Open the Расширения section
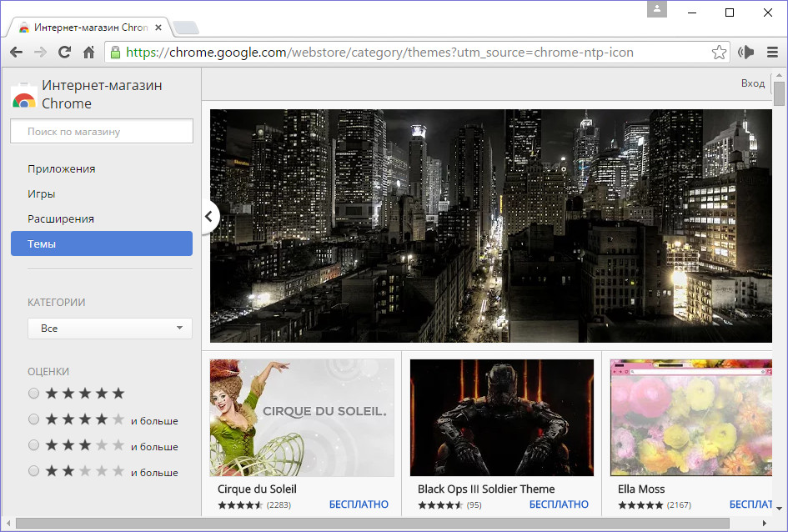The image size is (788, 532). (61, 219)
